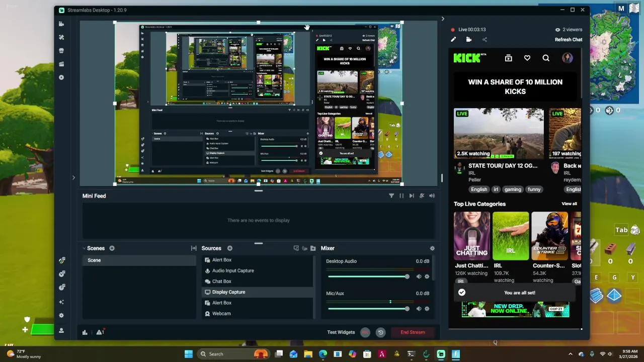Mute the Mic/Aux speaker
The image size is (644, 362).
[x=419, y=309]
